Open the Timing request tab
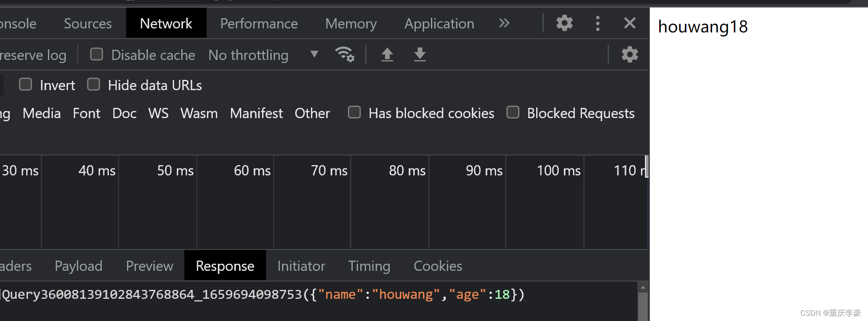 click(x=369, y=266)
